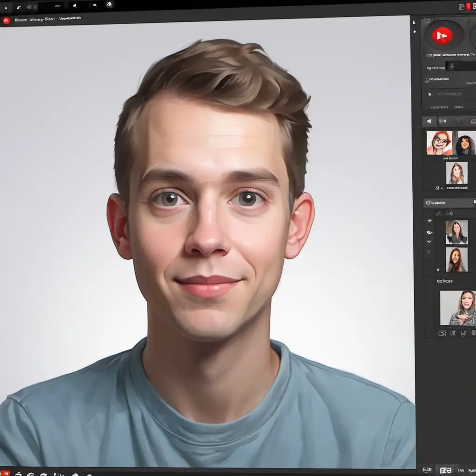Click the first icon in the lower panel's side strip
Image resolution: width=476 pixels, height=476 pixels.
[x=429, y=221]
